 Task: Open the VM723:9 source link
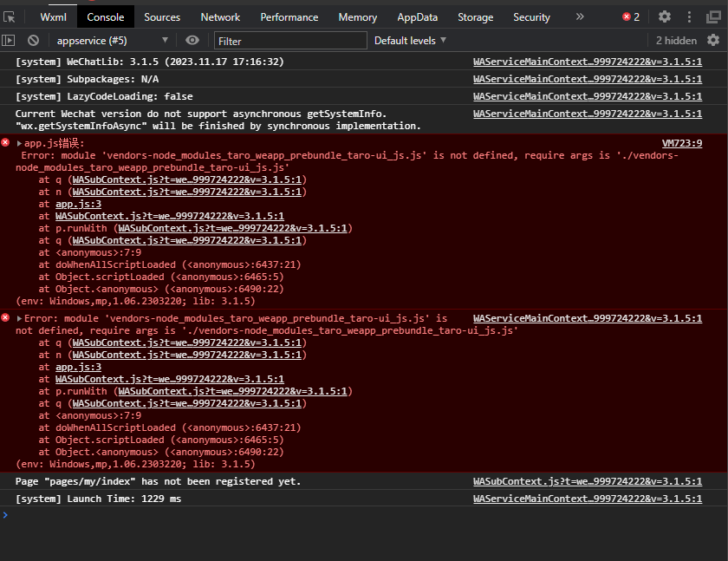[681, 143]
